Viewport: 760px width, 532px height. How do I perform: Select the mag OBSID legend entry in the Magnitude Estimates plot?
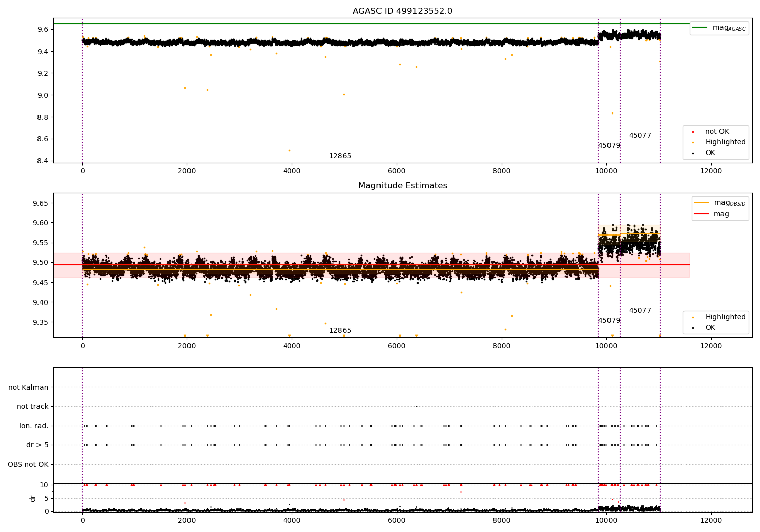[x=720, y=203]
